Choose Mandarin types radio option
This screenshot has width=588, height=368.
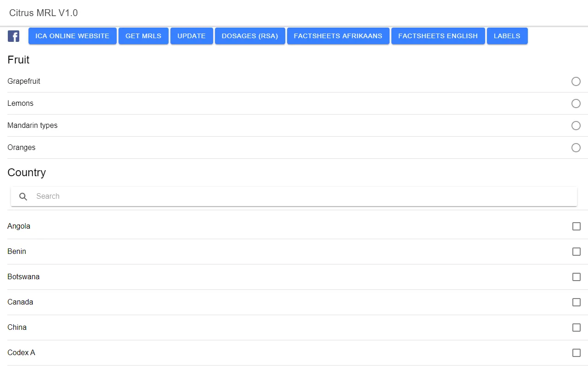click(576, 126)
